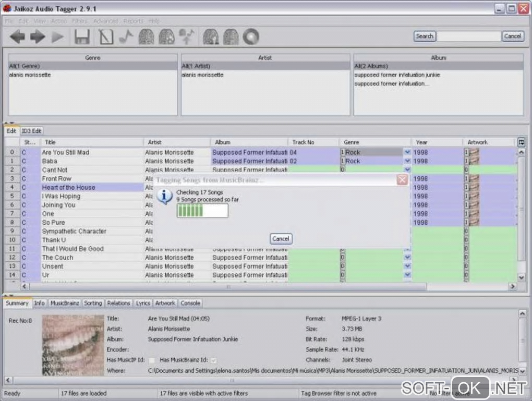The width and height of the screenshot is (532, 401).
Task: Click the song table vertical scrollbar
Action: coord(522,209)
